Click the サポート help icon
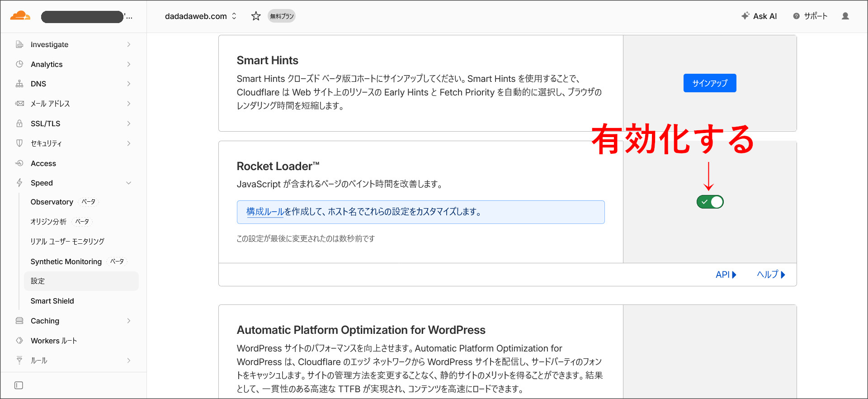The height and width of the screenshot is (399, 868). (797, 16)
